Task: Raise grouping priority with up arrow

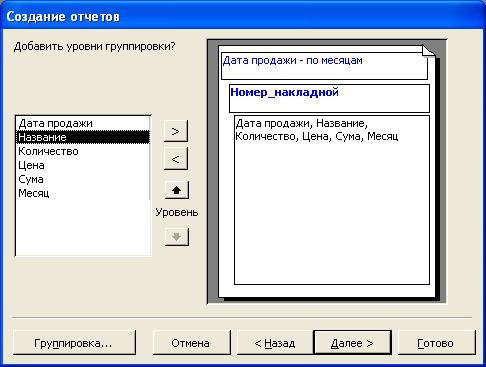Action: click(x=177, y=190)
